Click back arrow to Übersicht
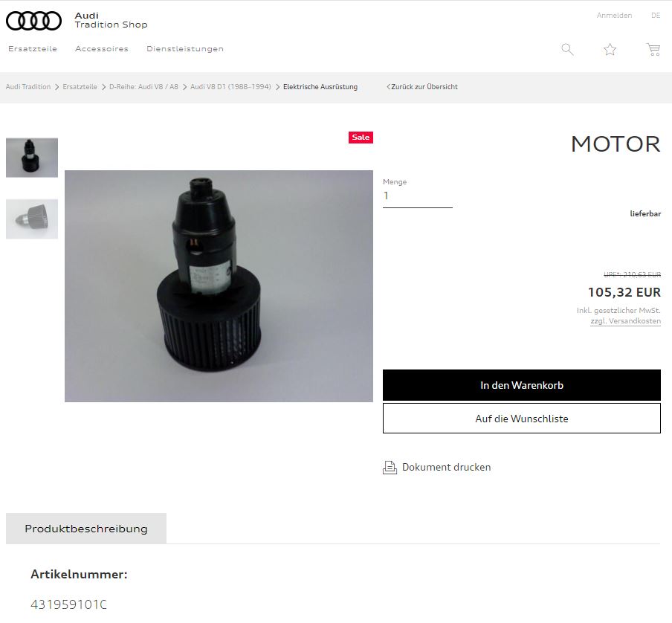The width and height of the screenshot is (672, 623). coord(389,87)
